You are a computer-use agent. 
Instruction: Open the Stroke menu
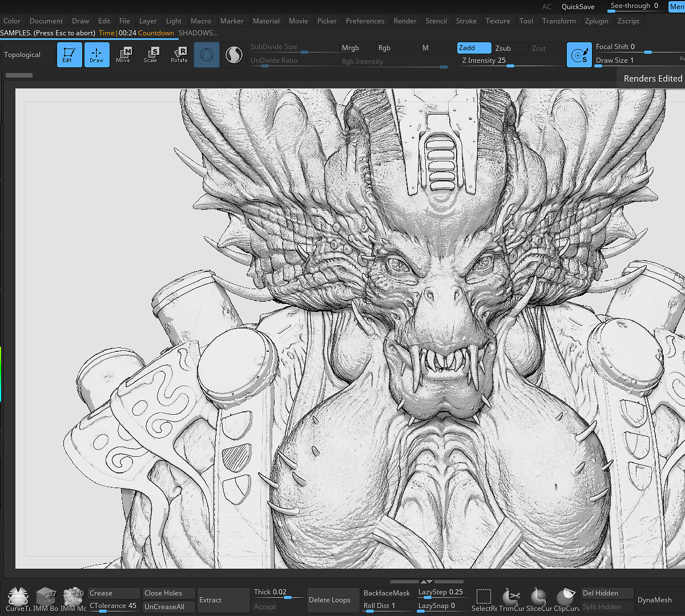click(x=466, y=21)
